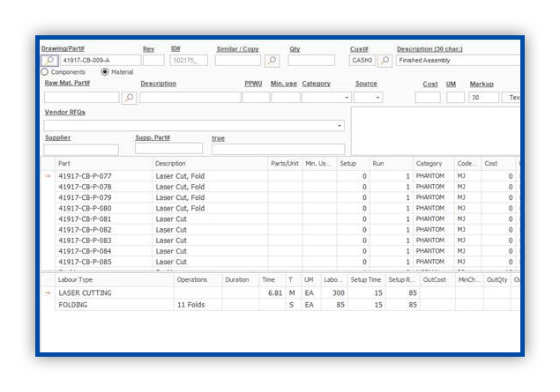Click the Setup column header
Screen dimensions: 560x392
pyautogui.click(x=354, y=163)
